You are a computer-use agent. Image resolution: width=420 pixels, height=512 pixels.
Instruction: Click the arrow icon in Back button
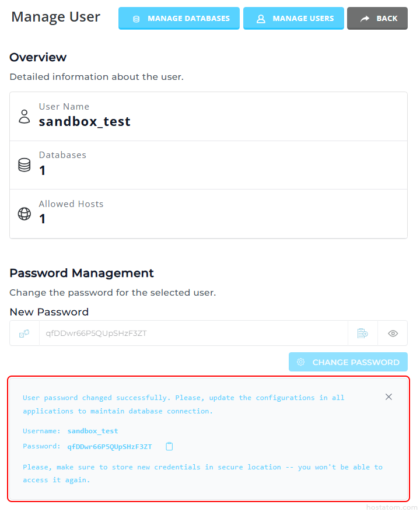click(x=365, y=19)
